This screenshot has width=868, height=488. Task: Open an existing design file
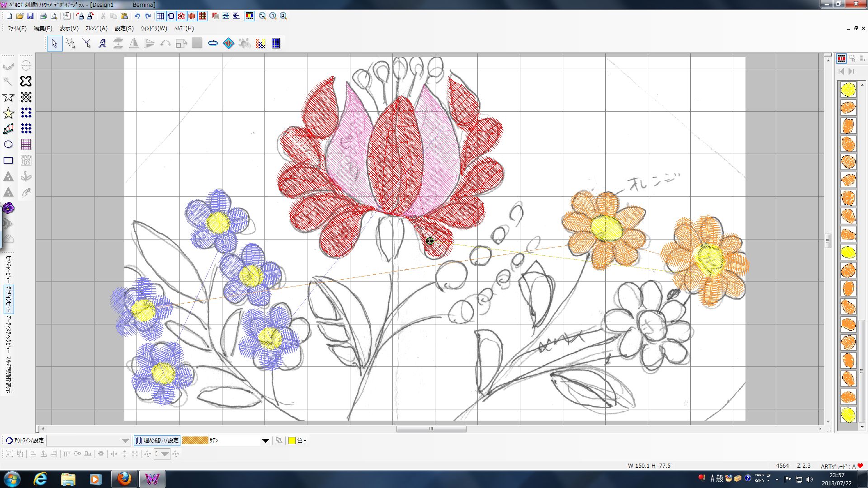(x=20, y=16)
